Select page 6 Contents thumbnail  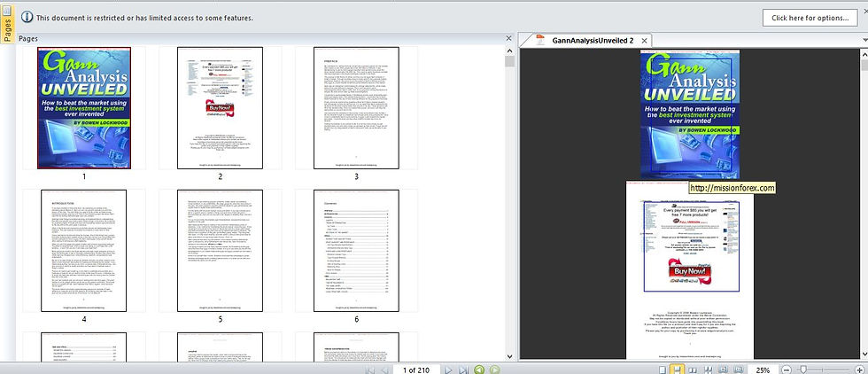356,251
